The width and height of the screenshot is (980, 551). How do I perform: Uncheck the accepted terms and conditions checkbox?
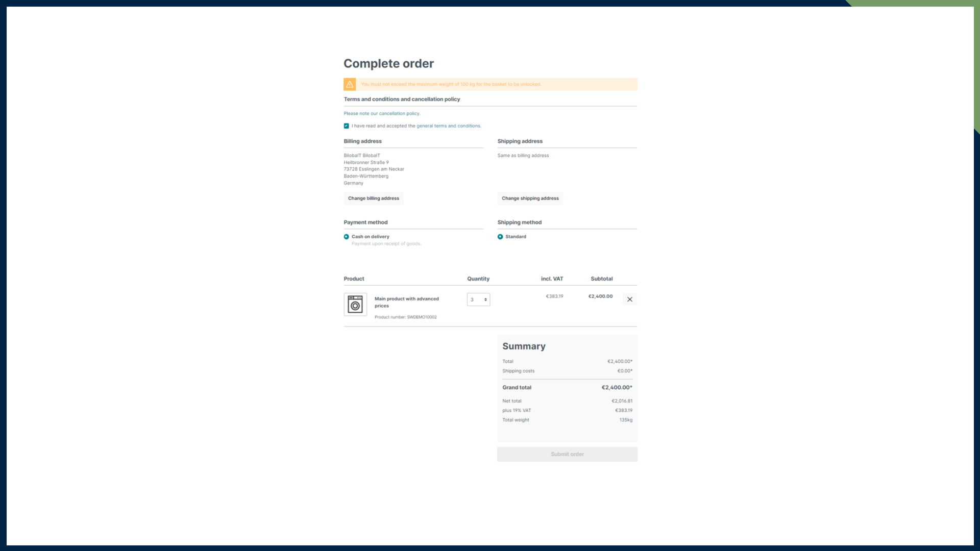click(x=346, y=126)
